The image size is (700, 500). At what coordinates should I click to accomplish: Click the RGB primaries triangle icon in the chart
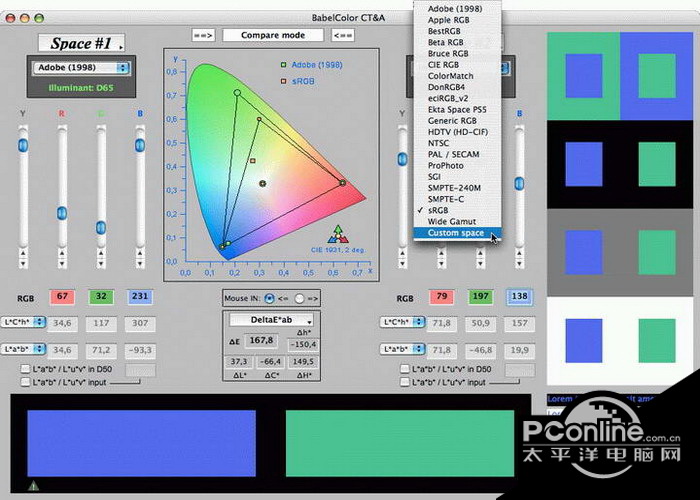(338, 234)
